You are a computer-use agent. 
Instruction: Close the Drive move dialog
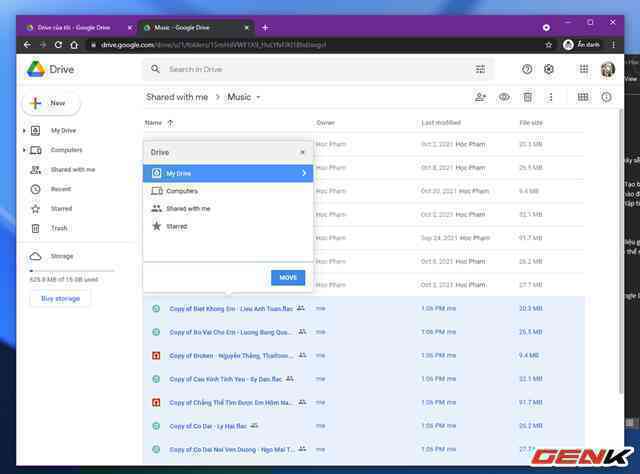pyautogui.click(x=302, y=152)
